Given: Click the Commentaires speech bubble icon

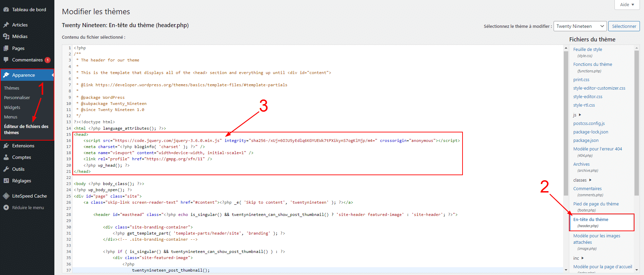Looking at the screenshot, I should [x=6, y=60].
